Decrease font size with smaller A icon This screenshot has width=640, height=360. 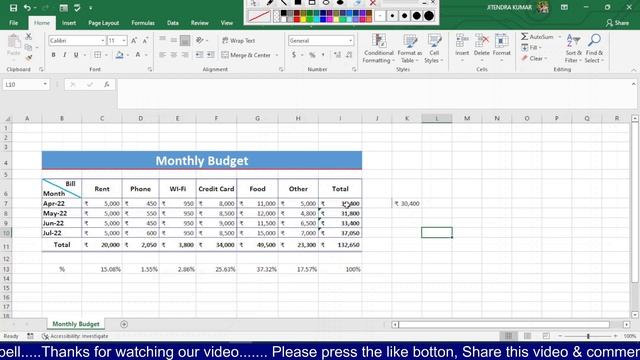145,40
